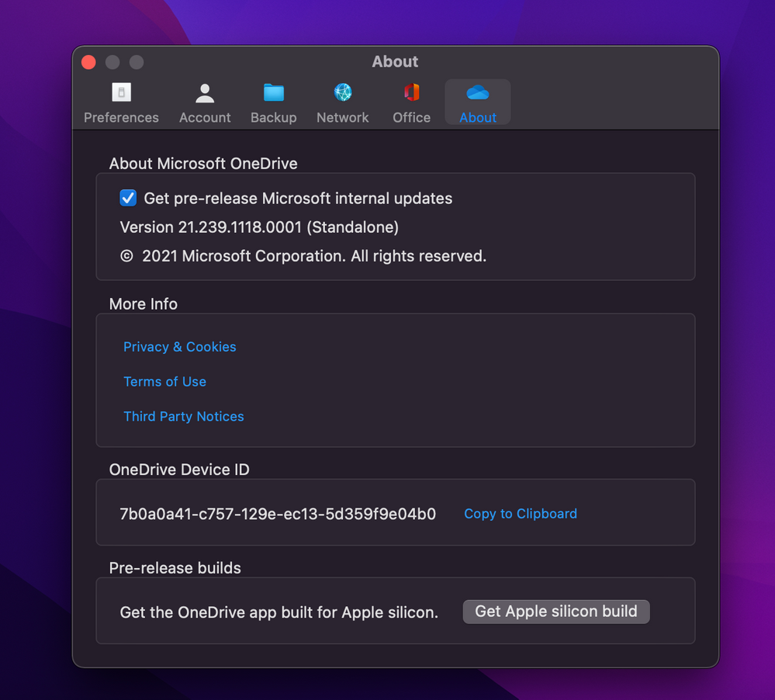Select the OneDrive cloud icon on the About tab
Viewport: 775px width, 700px height.
click(x=477, y=92)
